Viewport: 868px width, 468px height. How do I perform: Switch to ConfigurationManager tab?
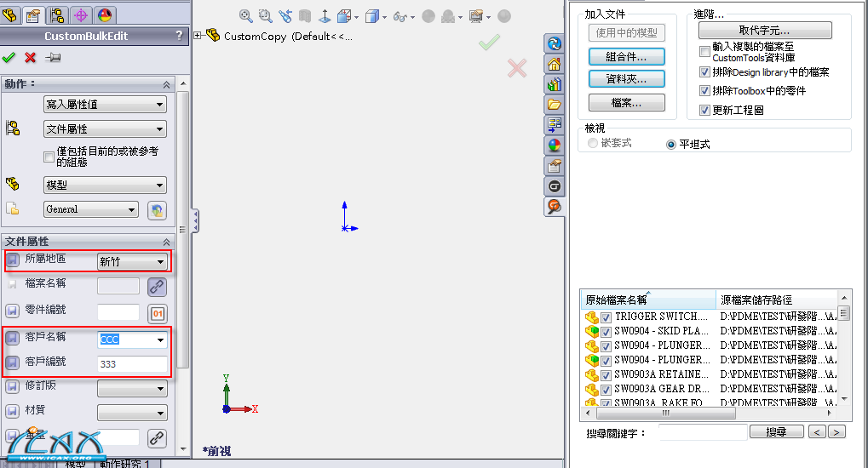(56, 15)
